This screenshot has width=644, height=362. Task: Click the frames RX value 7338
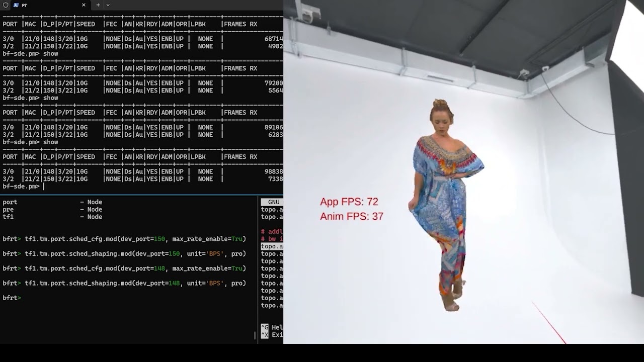pyautogui.click(x=275, y=179)
